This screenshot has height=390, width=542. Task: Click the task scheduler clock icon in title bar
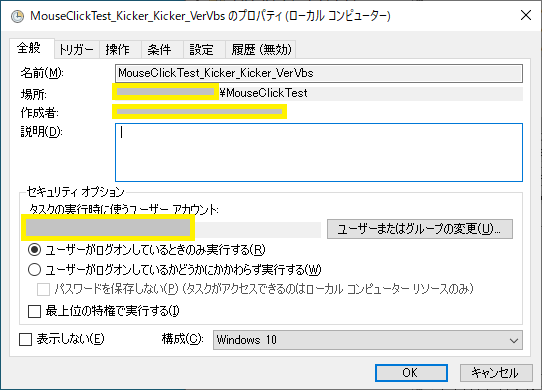click(x=17, y=16)
